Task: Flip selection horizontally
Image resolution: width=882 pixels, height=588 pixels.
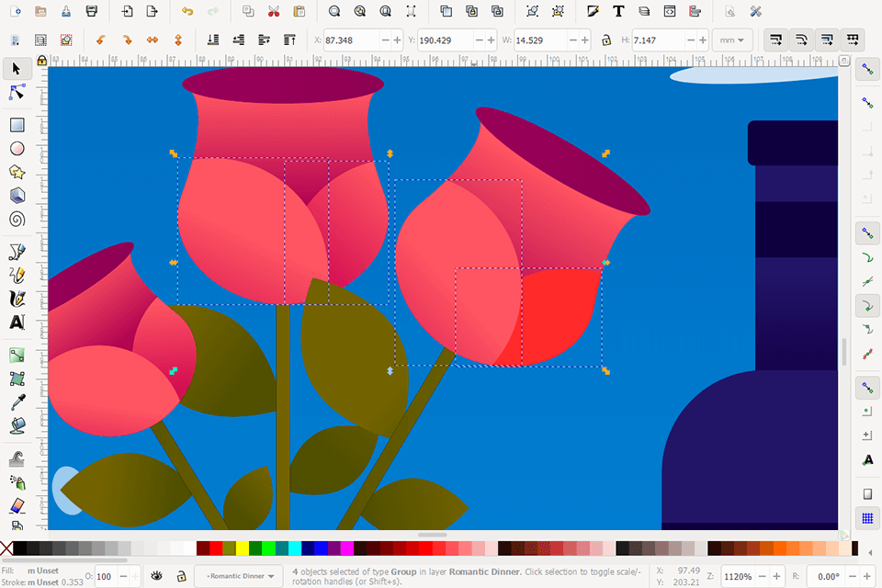Action: click(153, 40)
